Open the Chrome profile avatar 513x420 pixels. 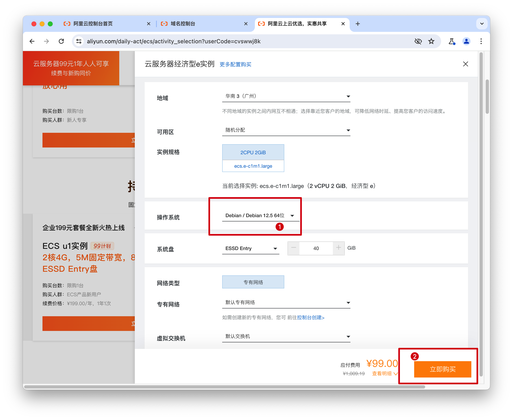click(466, 41)
